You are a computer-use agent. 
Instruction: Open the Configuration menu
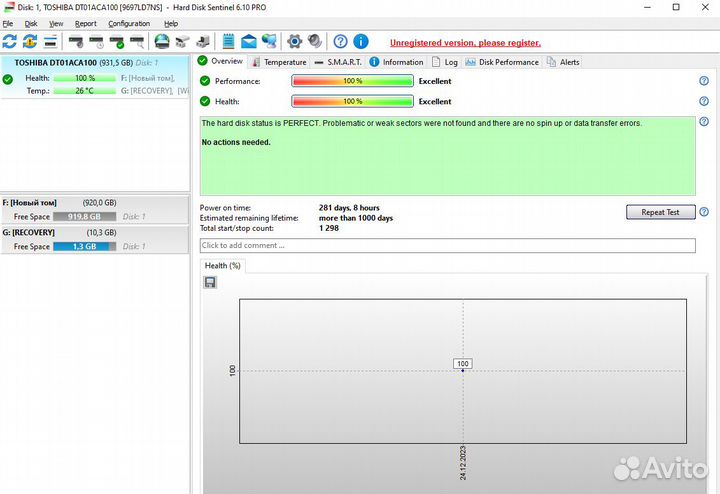click(129, 23)
